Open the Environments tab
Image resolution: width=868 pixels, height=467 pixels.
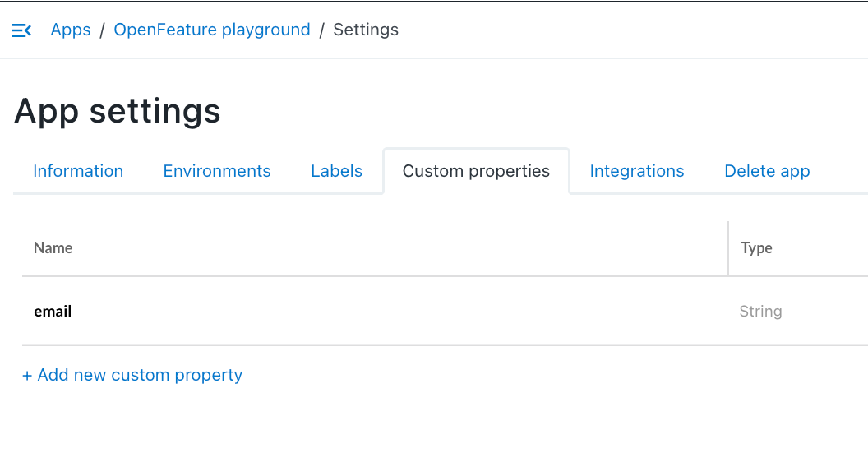click(x=217, y=171)
